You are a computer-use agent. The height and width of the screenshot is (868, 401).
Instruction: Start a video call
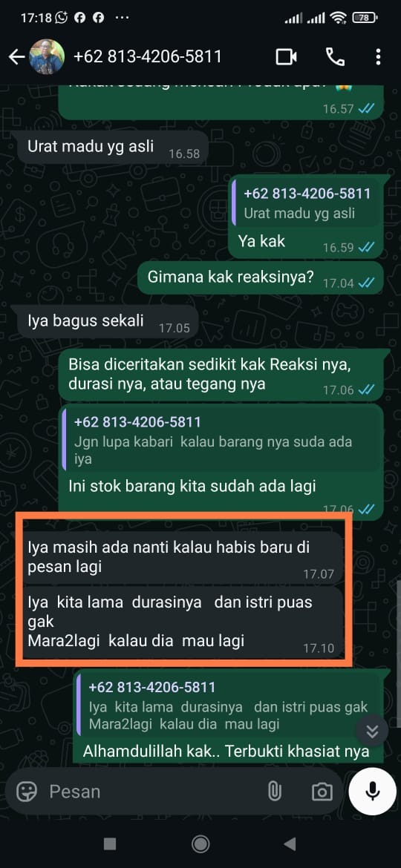coord(287,57)
